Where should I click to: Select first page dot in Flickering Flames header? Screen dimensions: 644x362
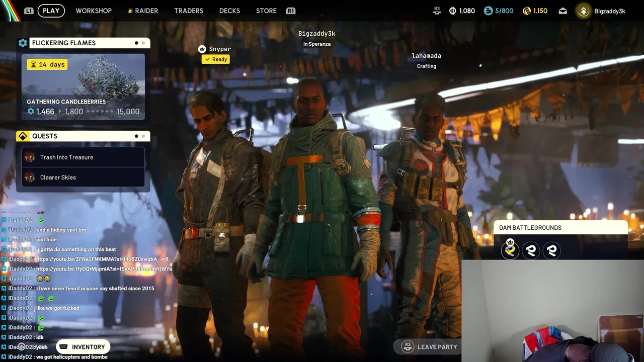click(136, 43)
